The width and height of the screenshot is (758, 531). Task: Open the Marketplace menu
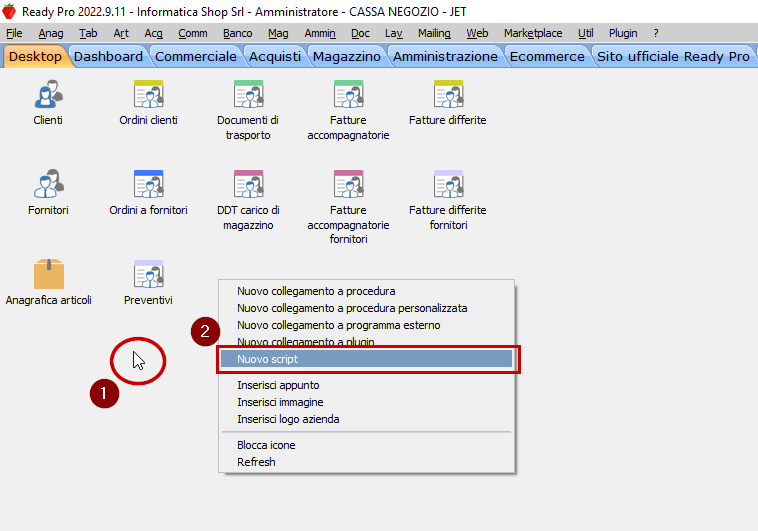coord(533,33)
